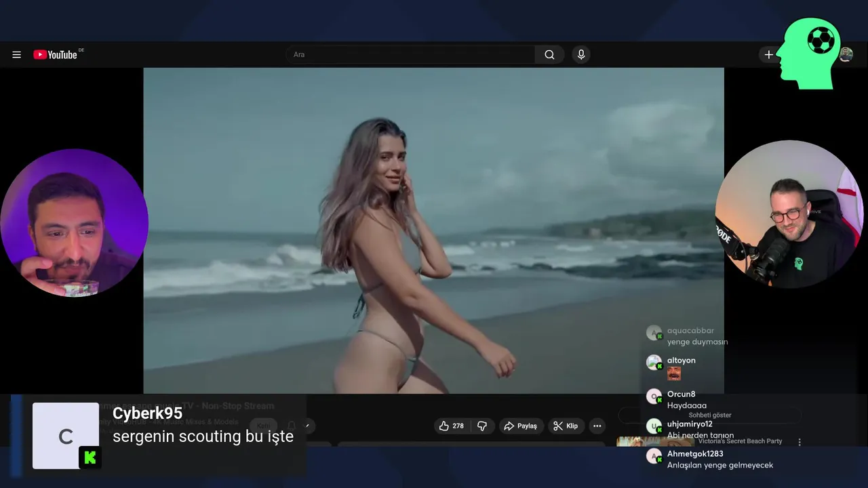The image size is (868, 488).
Task: Click message 'yenge duymasın'
Action: 697,342
